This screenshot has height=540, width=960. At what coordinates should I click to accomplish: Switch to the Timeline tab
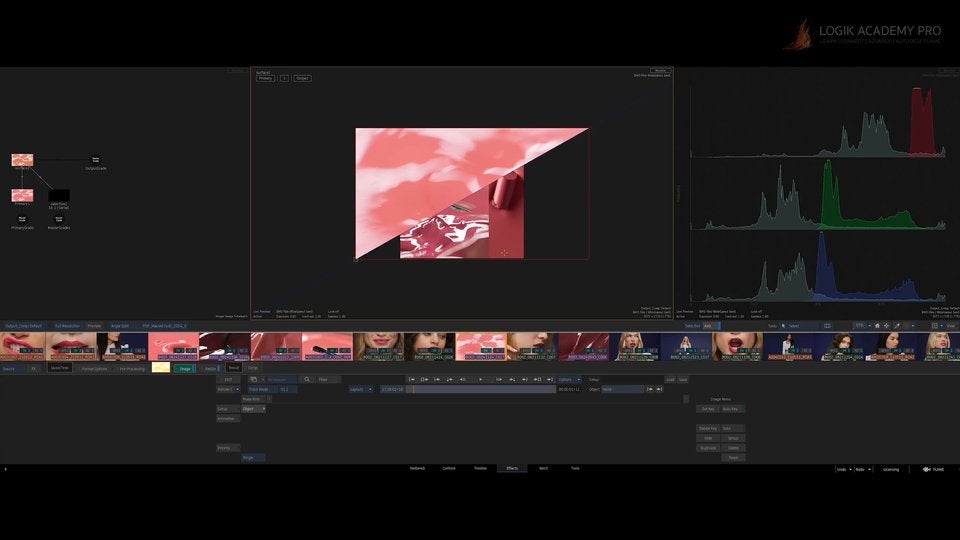(x=480, y=468)
